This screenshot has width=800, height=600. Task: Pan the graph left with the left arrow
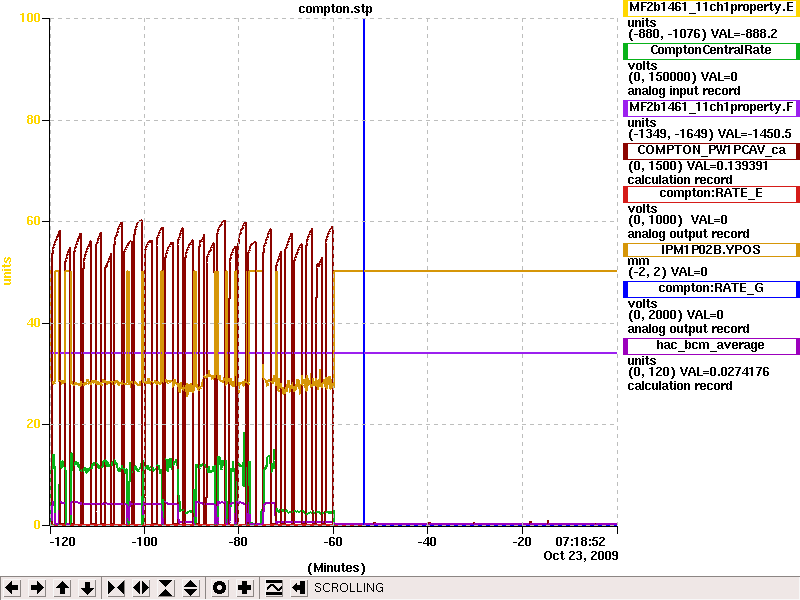12,588
